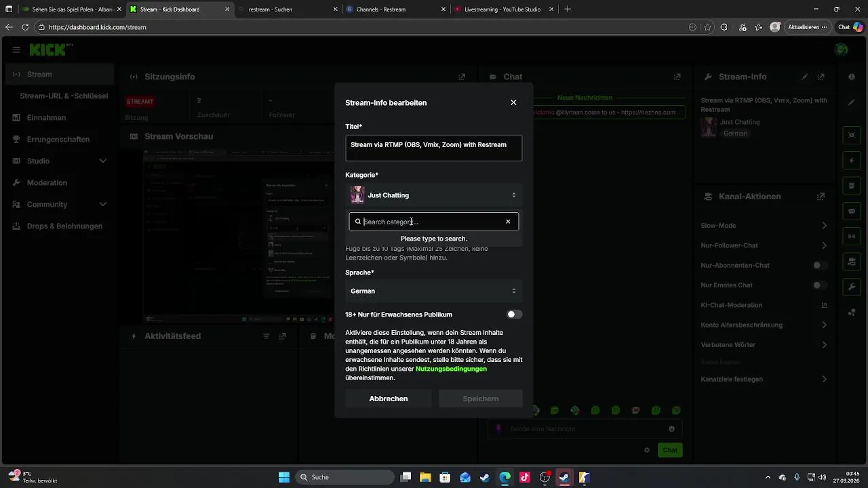Switch to Livestreaming - YouTube Studio tab

[502, 9]
